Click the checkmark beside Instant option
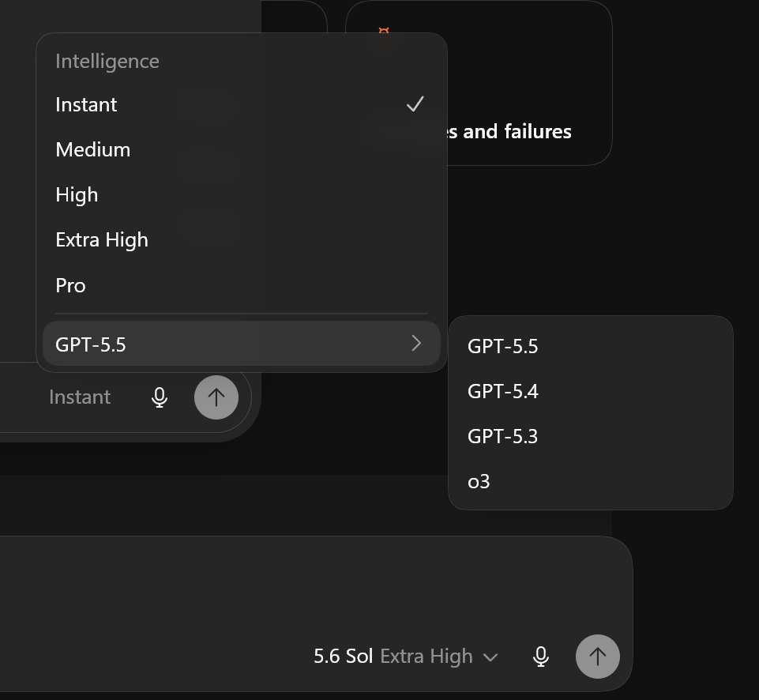 coord(415,104)
